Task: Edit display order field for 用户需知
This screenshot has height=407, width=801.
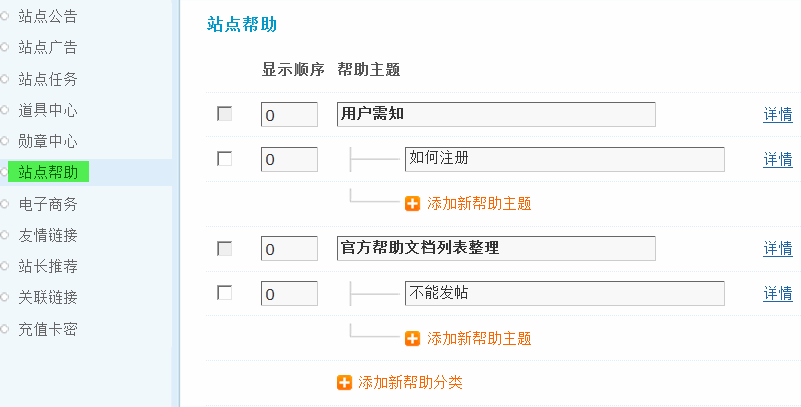Action: click(289, 114)
